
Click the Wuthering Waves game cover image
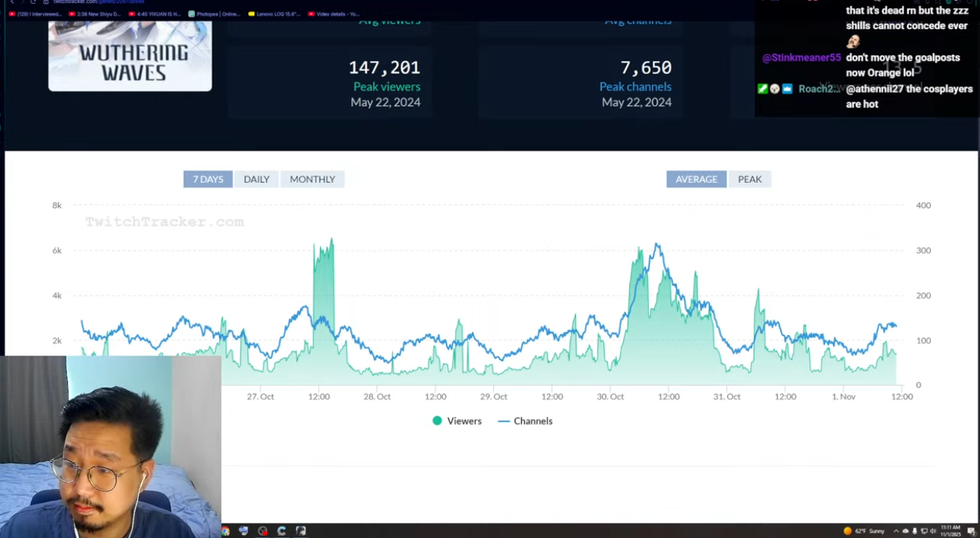click(x=130, y=55)
